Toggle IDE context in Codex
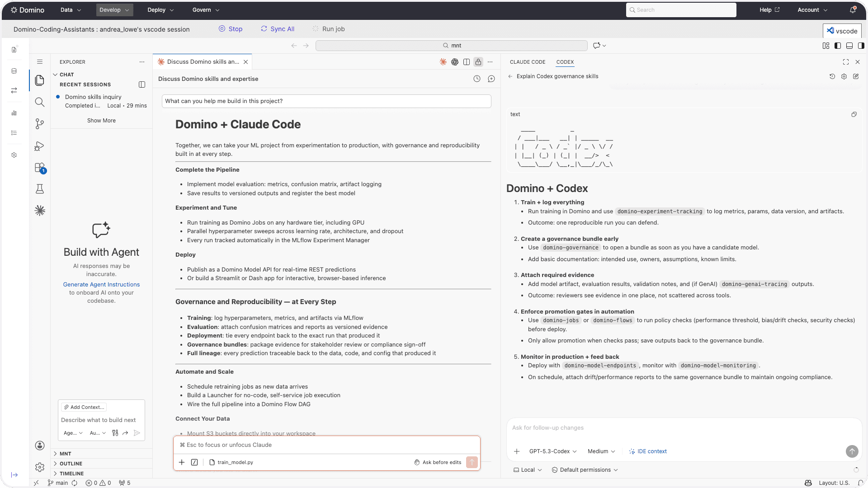The image size is (868, 488). pos(648,451)
